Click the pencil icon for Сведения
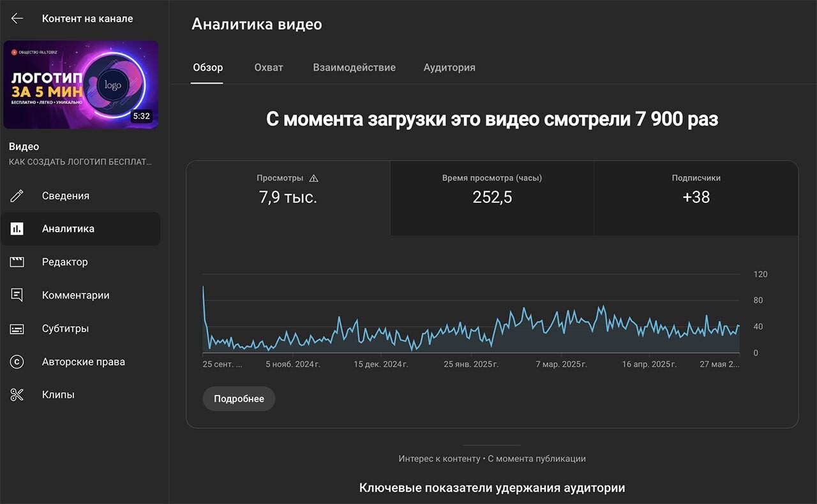817x504 pixels. [17, 196]
